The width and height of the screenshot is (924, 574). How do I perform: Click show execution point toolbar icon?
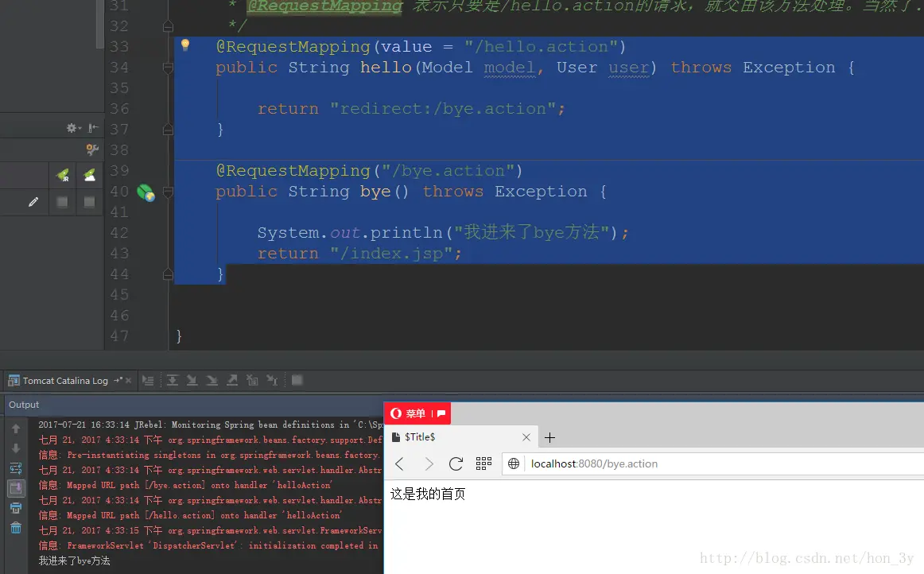148,381
